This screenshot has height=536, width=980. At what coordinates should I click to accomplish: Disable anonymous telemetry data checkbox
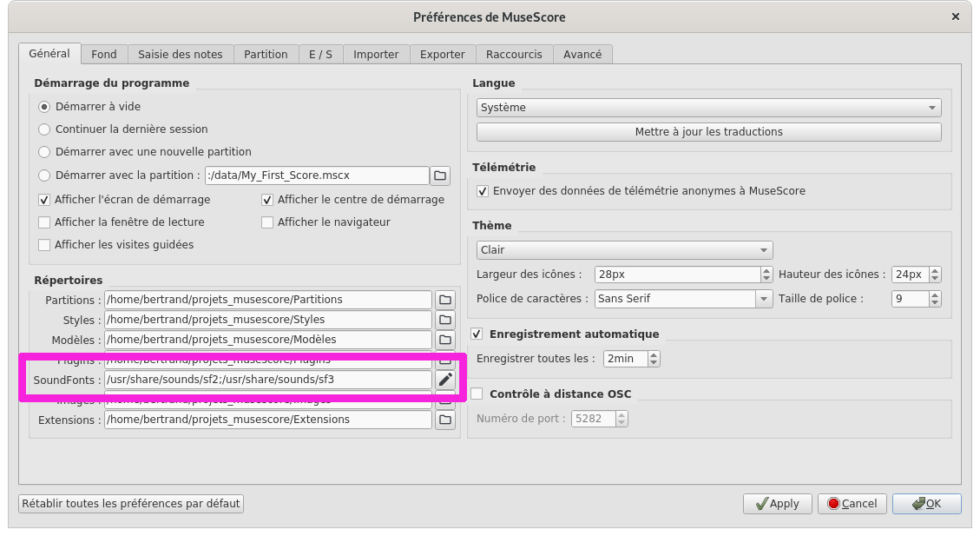[483, 191]
